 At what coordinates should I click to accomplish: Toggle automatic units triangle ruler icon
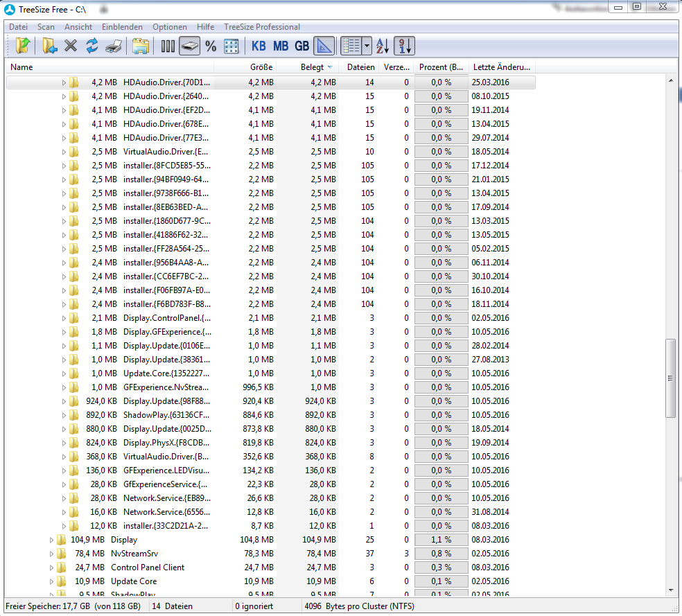324,46
